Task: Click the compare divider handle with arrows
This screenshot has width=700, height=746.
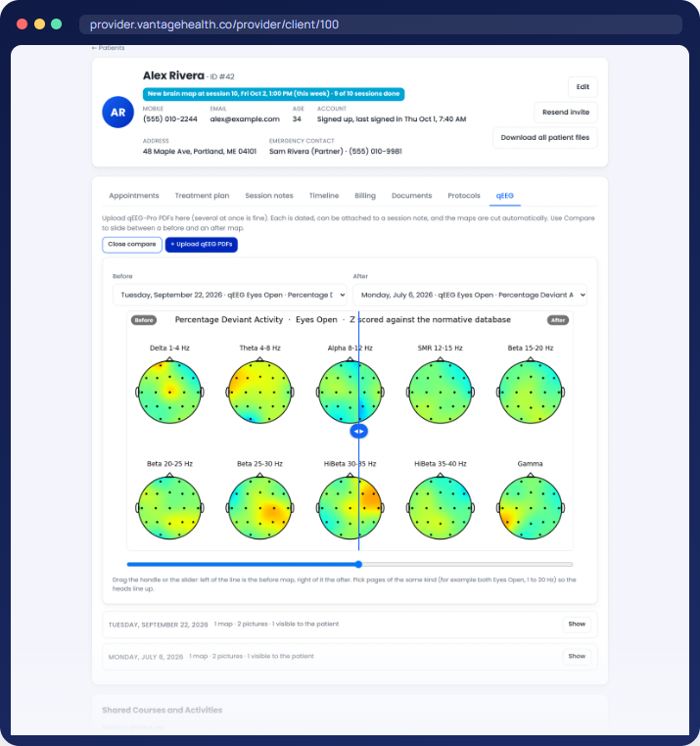Action: (358, 431)
